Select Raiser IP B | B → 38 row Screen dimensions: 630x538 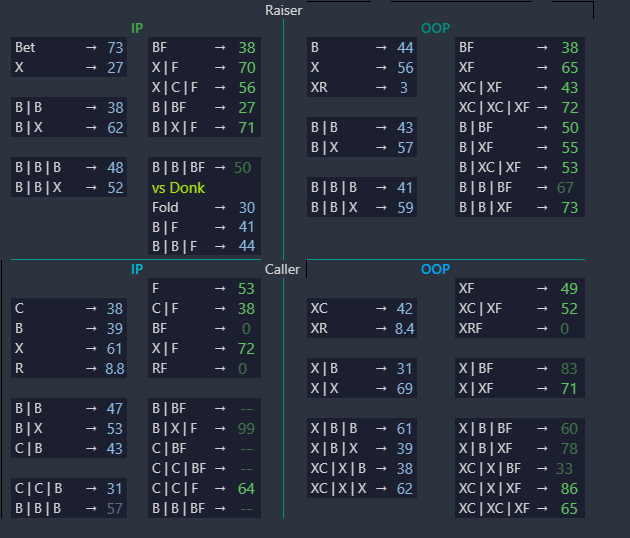(69, 107)
